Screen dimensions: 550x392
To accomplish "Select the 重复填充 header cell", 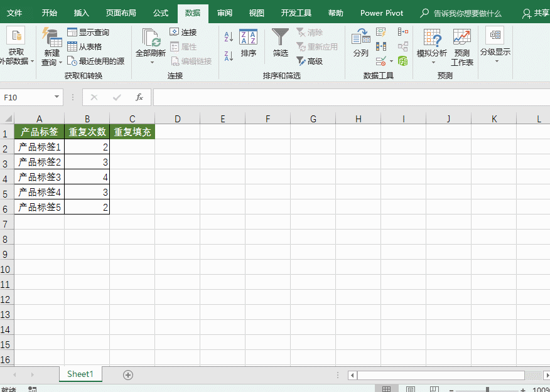I will tap(132, 132).
